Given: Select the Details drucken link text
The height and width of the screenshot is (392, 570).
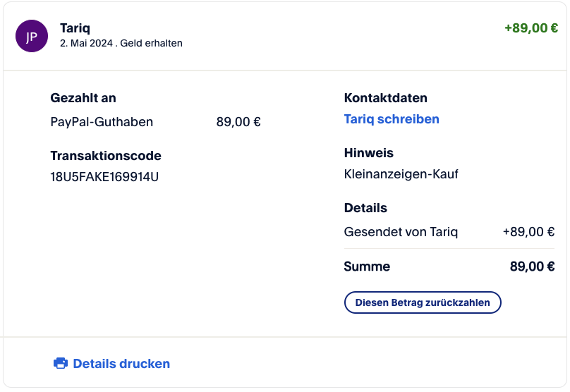Looking at the screenshot, I should (121, 364).
